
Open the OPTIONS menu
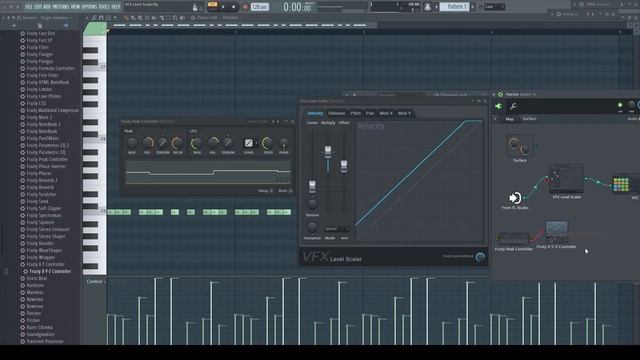point(89,7)
